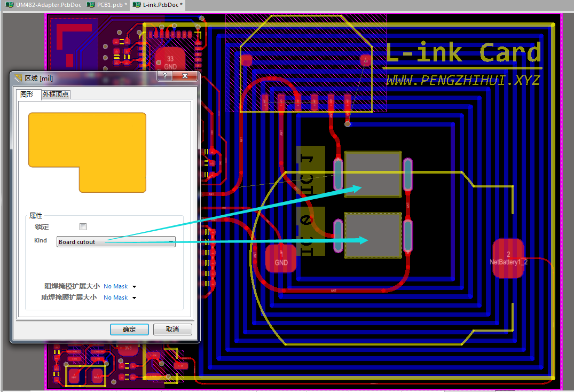Select the pad labeled 1 GND
The width and height of the screenshot is (574, 392).
pyautogui.click(x=281, y=258)
